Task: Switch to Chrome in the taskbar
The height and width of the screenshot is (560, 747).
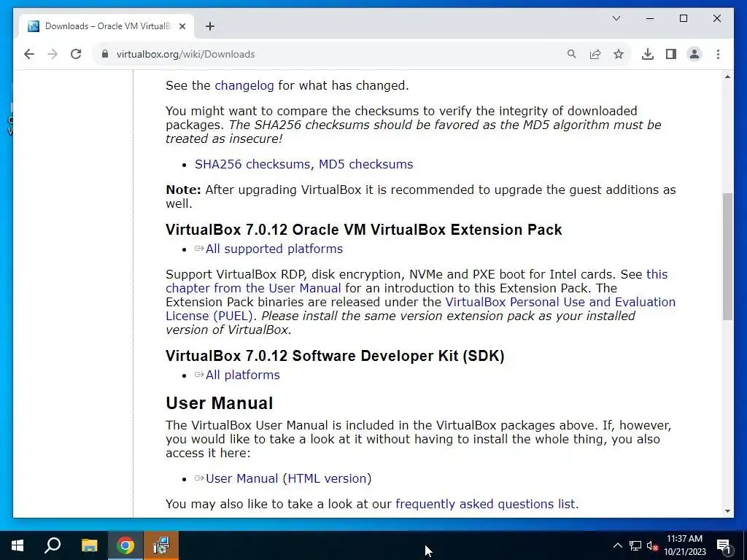Action: [125, 545]
